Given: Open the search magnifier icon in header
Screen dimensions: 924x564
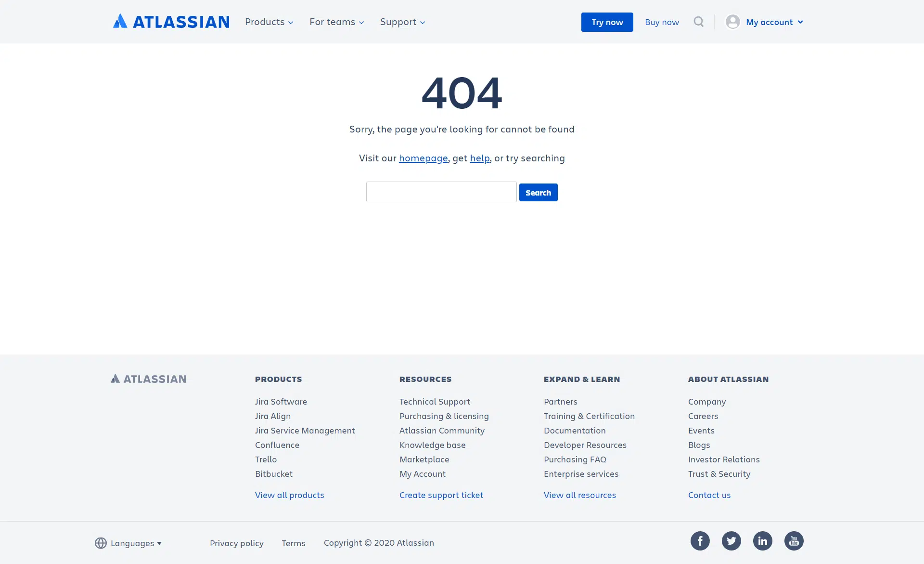Looking at the screenshot, I should [698, 22].
